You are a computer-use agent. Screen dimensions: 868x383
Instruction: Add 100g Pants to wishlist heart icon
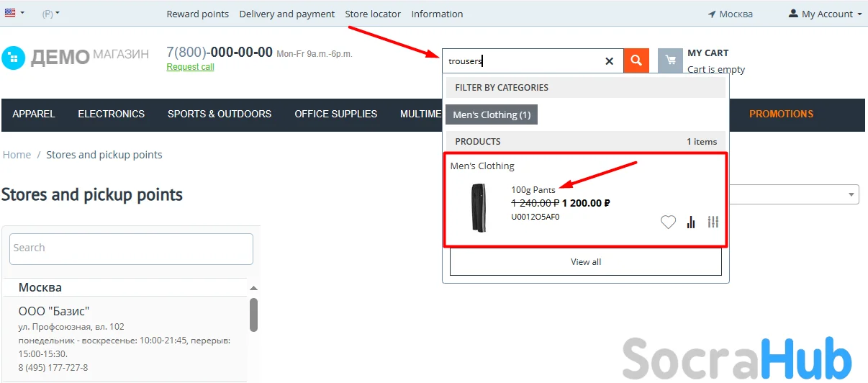tap(668, 222)
